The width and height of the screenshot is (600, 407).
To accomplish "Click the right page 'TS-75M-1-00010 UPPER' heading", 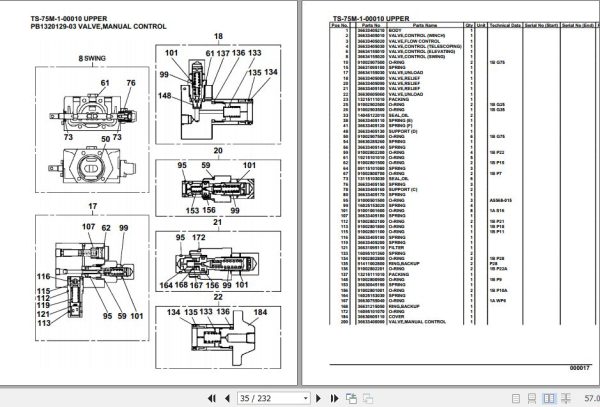I will pos(371,19).
